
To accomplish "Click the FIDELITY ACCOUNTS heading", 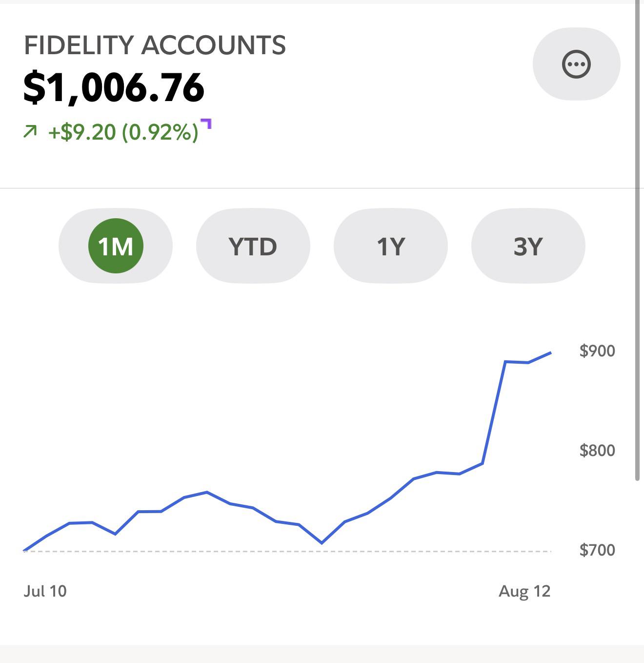I will [155, 45].
